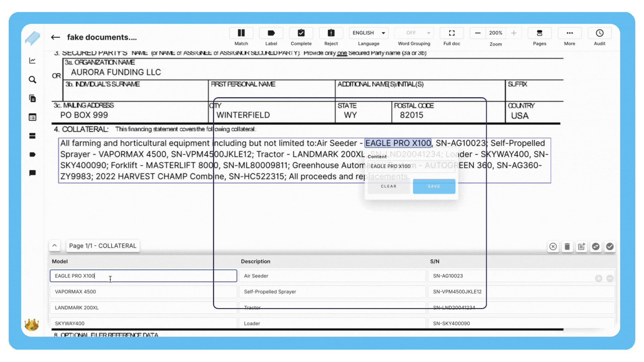Open the analytics chart sidebar icon

tap(33, 61)
